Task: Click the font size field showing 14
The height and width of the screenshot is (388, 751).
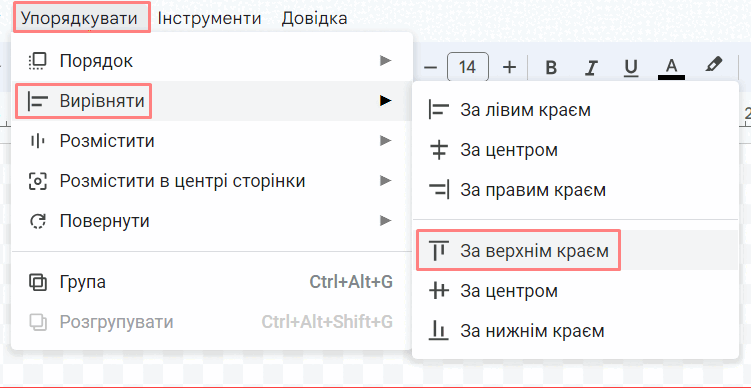Action: point(468,67)
